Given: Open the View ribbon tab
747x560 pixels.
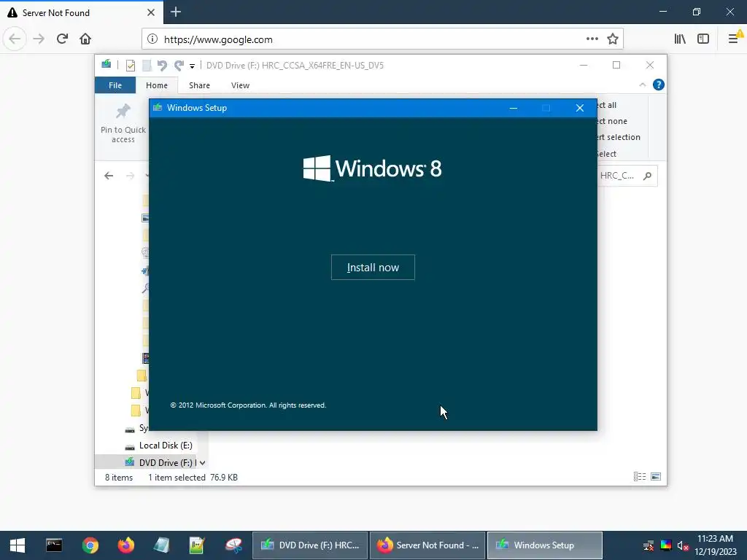Looking at the screenshot, I should point(240,85).
